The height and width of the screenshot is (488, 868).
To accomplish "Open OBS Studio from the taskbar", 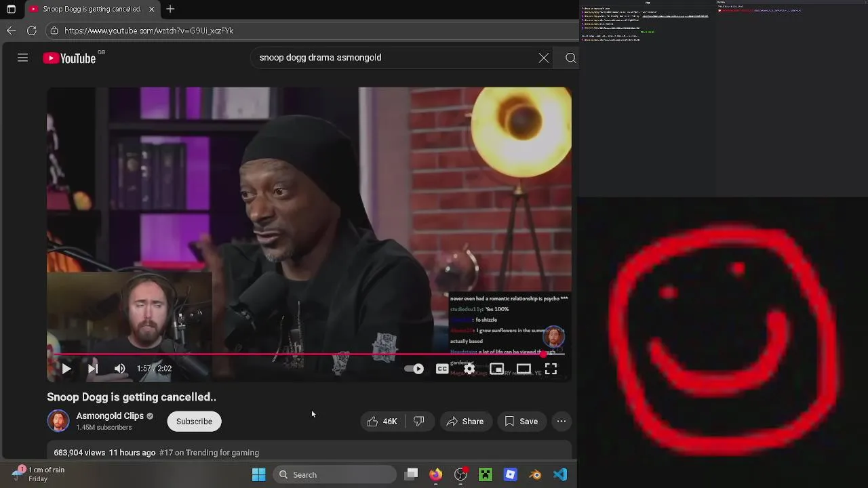I will pos(460,474).
